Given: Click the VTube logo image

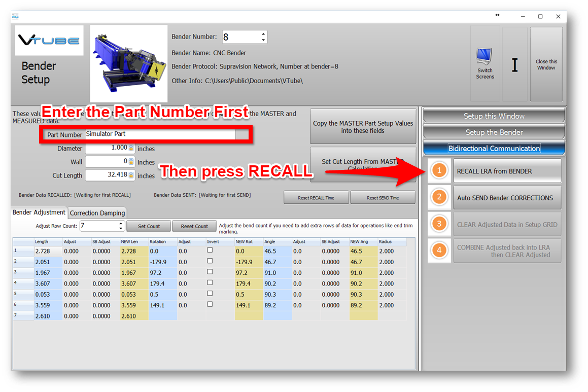Looking at the screenshot, I should coord(49,41).
